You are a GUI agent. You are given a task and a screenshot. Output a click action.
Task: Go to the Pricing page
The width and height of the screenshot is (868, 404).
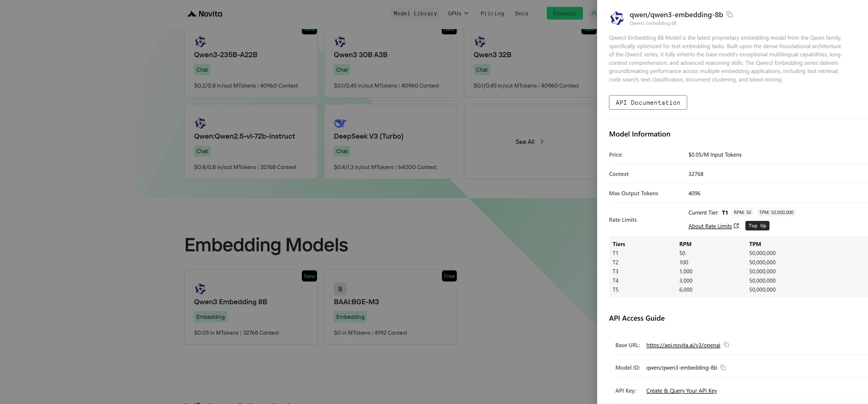(x=492, y=13)
